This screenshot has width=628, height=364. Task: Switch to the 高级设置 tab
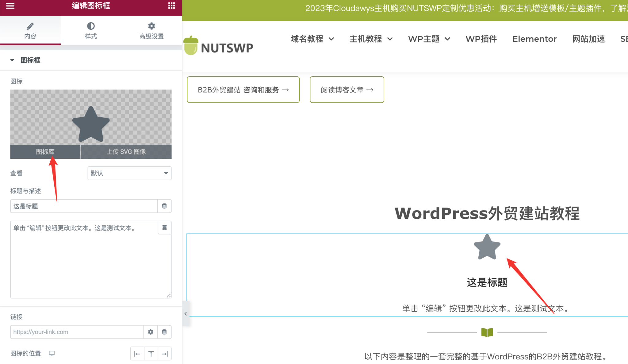click(x=151, y=30)
